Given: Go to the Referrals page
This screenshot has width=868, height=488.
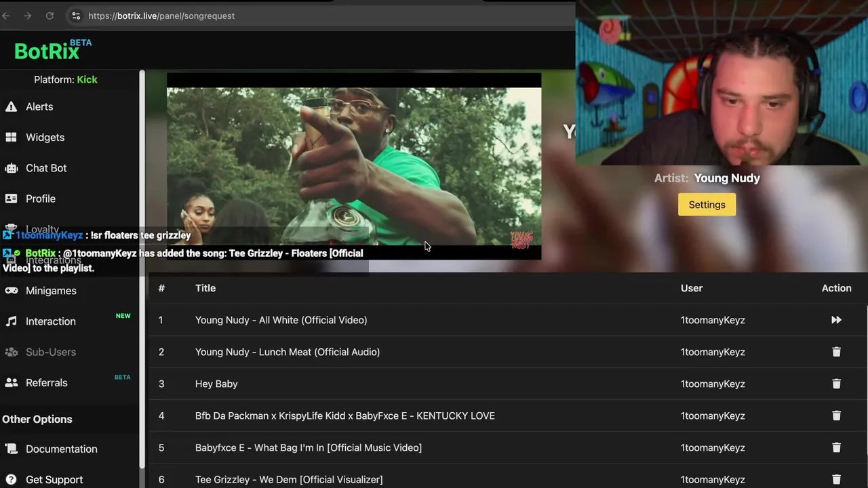Looking at the screenshot, I should tap(46, 382).
